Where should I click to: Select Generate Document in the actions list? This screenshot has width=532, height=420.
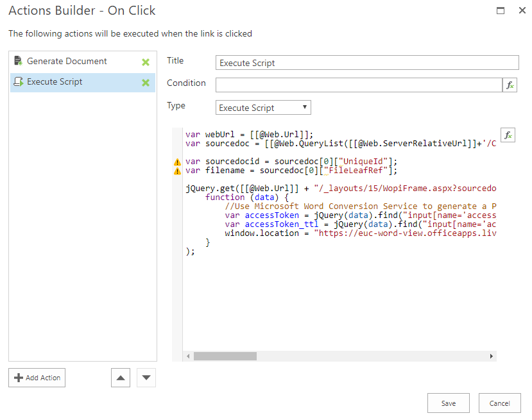pyautogui.click(x=67, y=62)
